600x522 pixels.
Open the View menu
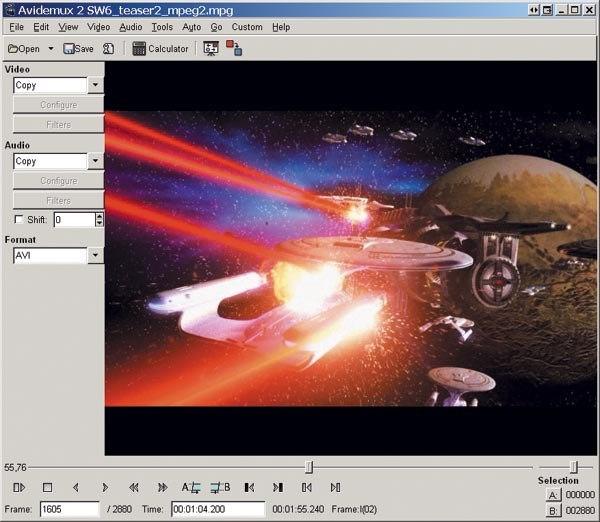[68, 27]
